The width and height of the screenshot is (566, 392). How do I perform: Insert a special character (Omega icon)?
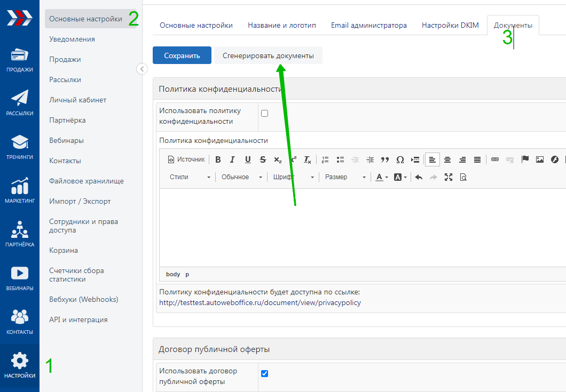[x=400, y=159]
